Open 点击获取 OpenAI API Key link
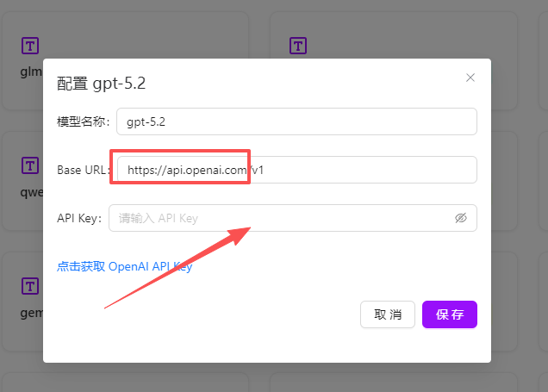The width and height of the screenshot is (548, 392). 124,266
